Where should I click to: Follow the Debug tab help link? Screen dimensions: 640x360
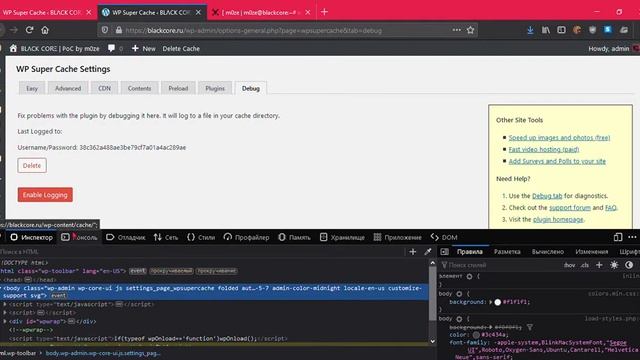547,196
